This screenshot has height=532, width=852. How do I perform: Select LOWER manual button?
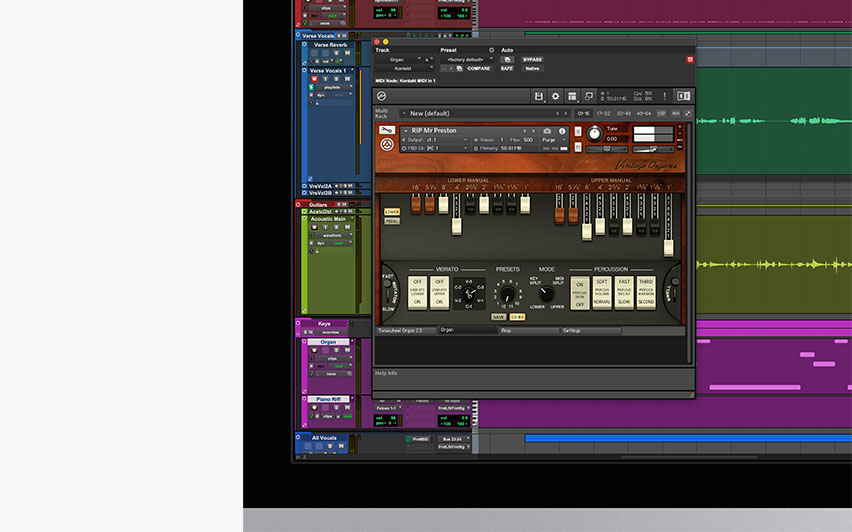392,211
